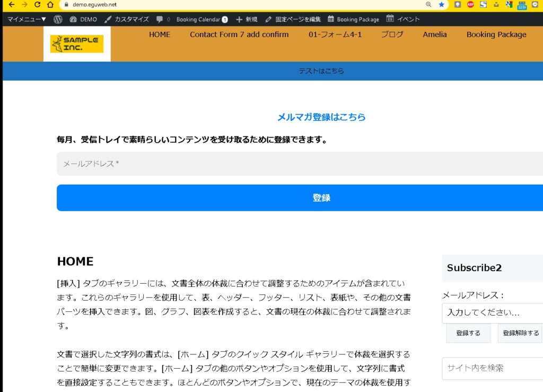Bookmark this page with the star icon
Image resolution: width=543 pixels, height=392 pixels.
click(x=441, y=5)
